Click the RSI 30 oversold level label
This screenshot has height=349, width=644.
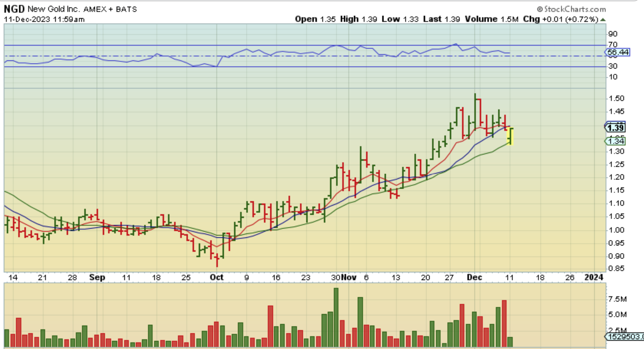(x=613, y=66)
